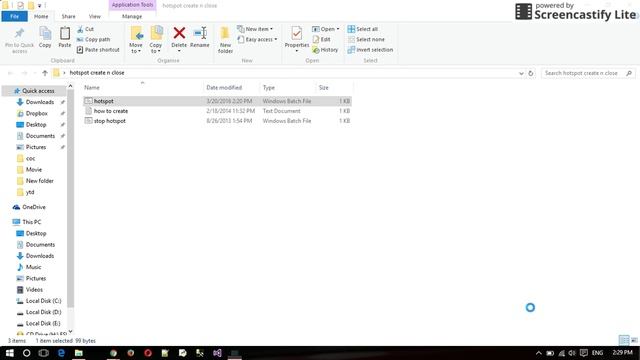Open the coc folder in sidebar
Image resolution: width=640 pixels, height=360 pixels.
point(30,158)
